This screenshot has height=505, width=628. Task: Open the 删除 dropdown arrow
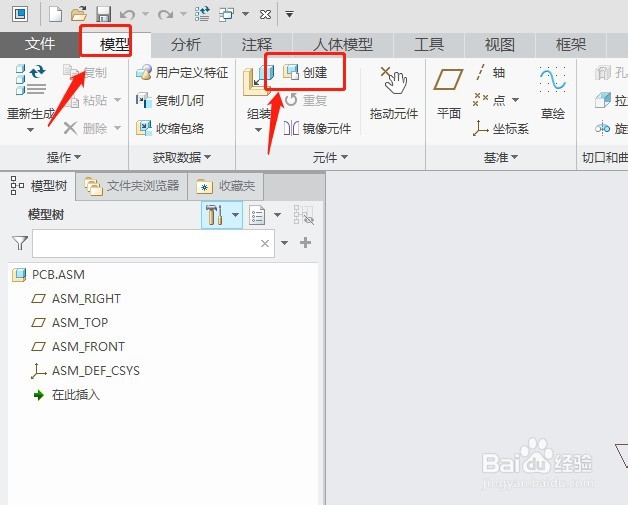coord(117,128)
